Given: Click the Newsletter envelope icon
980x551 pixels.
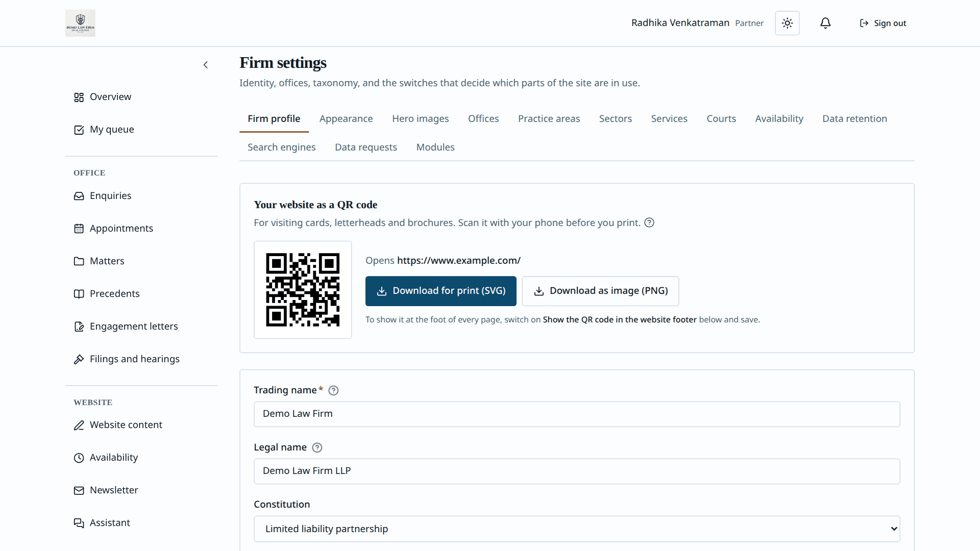Looking at the screenshot, I should click(79, 490).
